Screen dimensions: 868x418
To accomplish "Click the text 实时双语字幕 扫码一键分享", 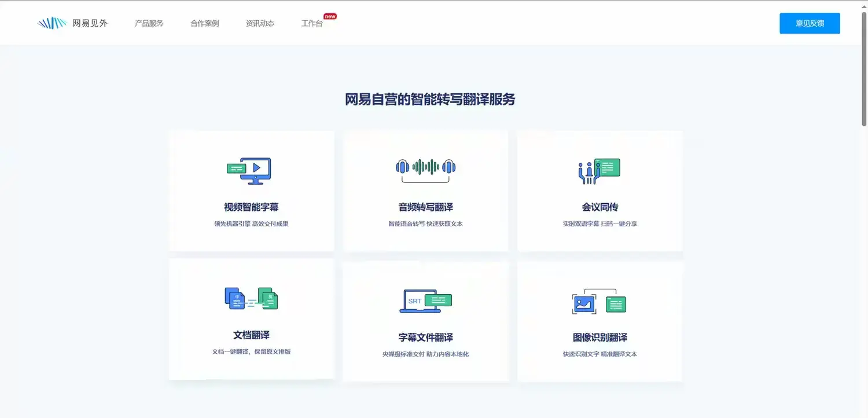I will (x=600, y=223).
